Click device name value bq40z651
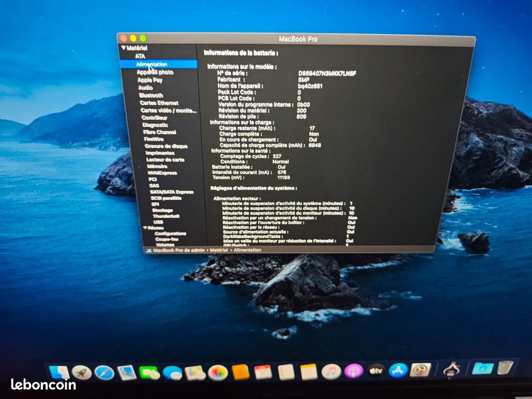Viewport: 532px width, 399px height. coord(310,86)
